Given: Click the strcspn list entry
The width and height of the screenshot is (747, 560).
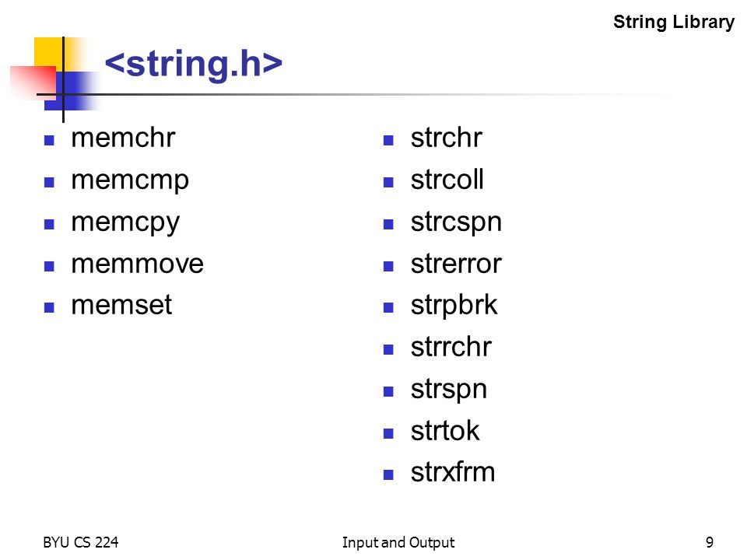Looking at the screenshot, I should [x=457, y=223].
